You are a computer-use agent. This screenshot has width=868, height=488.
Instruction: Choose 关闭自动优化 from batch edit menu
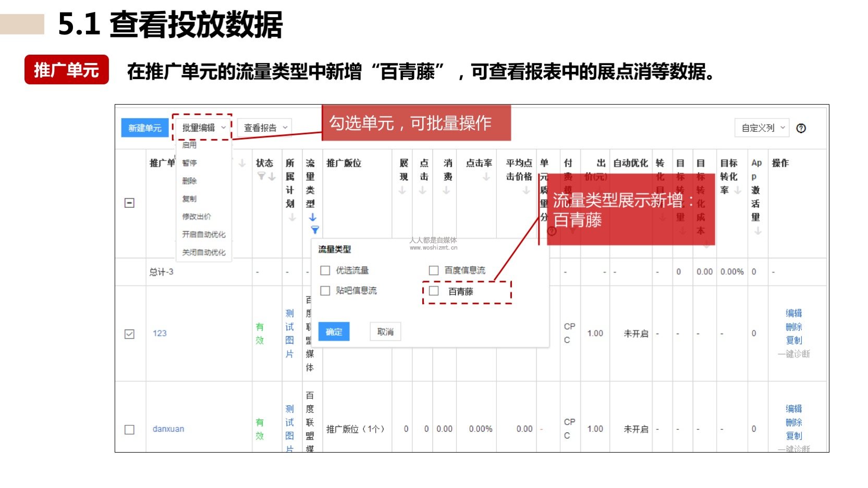(204, 252)
